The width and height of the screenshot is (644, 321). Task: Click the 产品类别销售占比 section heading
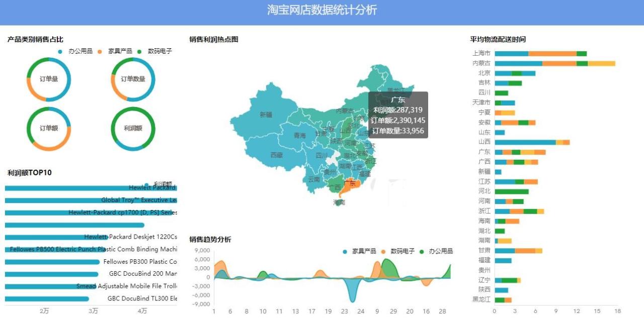pos(36,39)
